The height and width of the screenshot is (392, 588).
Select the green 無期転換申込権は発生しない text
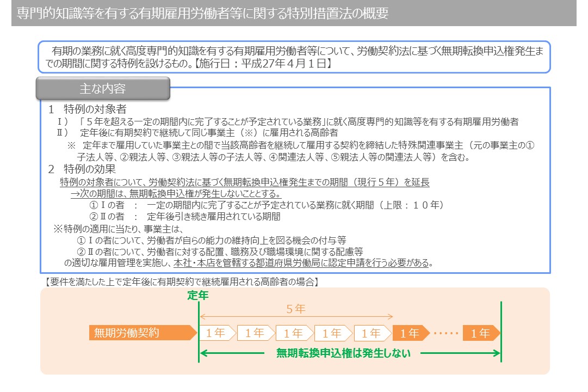coord(343,353)
